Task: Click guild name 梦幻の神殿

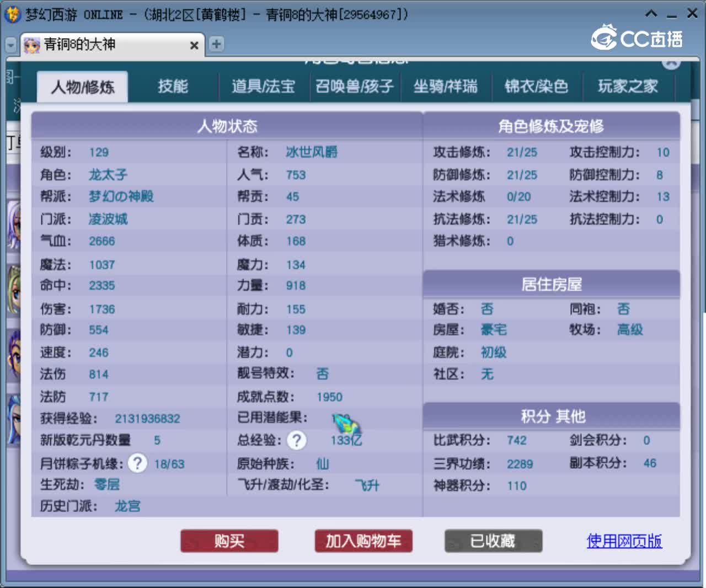Action: pos(121,196)
